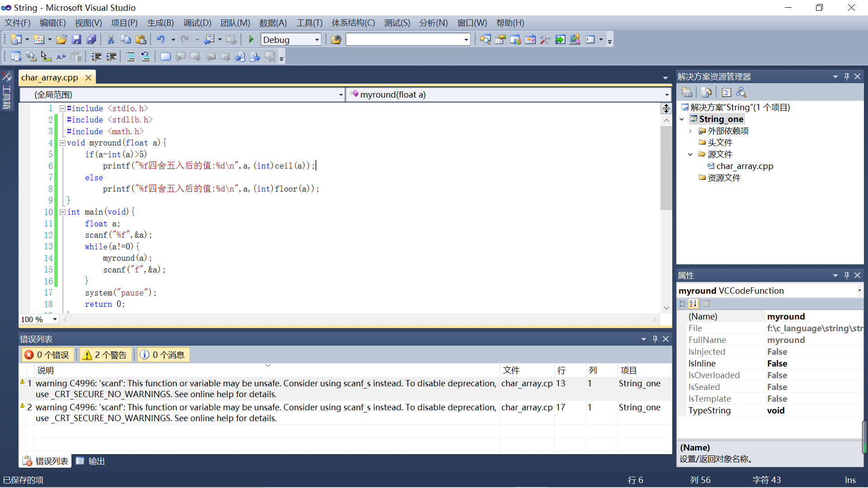Collapse the 源文件 folder node
This screenshot has width=868, height=488.
tap(690, 155)
